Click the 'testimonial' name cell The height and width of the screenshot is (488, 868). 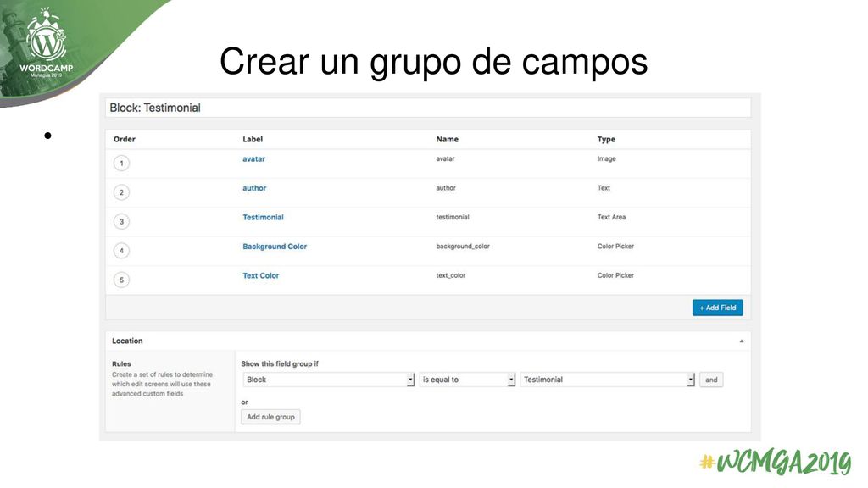[x=453, y=218]
